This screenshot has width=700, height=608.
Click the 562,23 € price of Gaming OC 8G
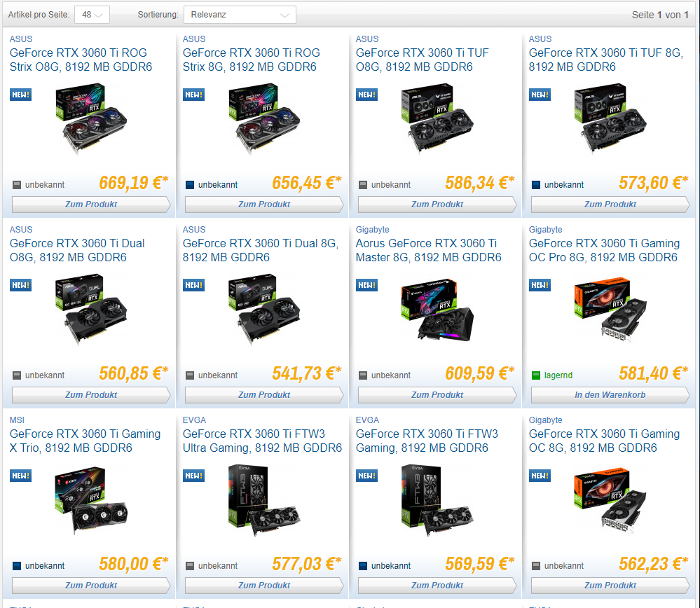coord(653,564)
